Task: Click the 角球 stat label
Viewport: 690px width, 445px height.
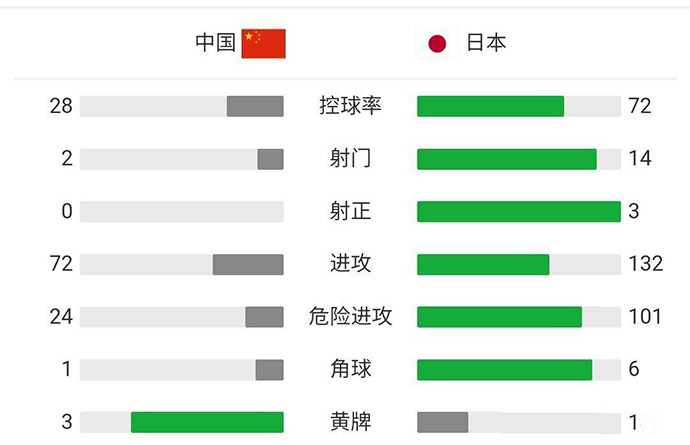Action: point(350,369)
